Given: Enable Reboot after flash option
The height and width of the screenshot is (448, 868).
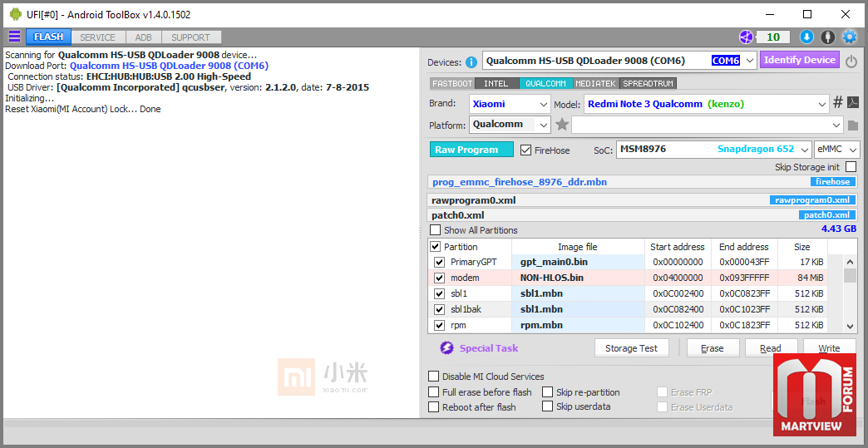Looking at the screenshot, I should pos(433,407).
